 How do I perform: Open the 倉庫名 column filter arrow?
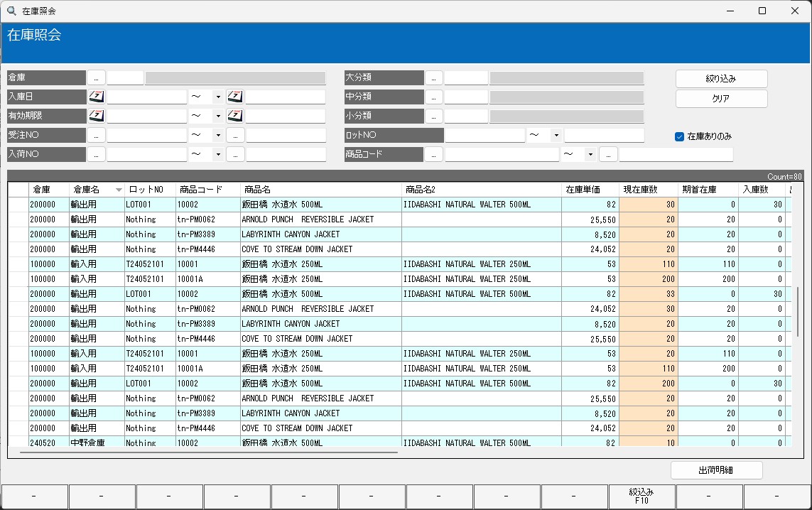[x=119, y=190]
